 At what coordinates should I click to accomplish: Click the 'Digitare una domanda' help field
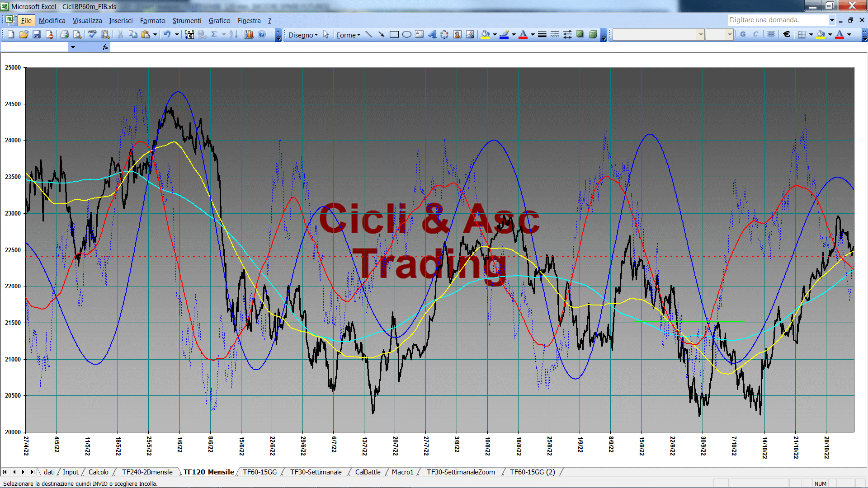(778, 20)
